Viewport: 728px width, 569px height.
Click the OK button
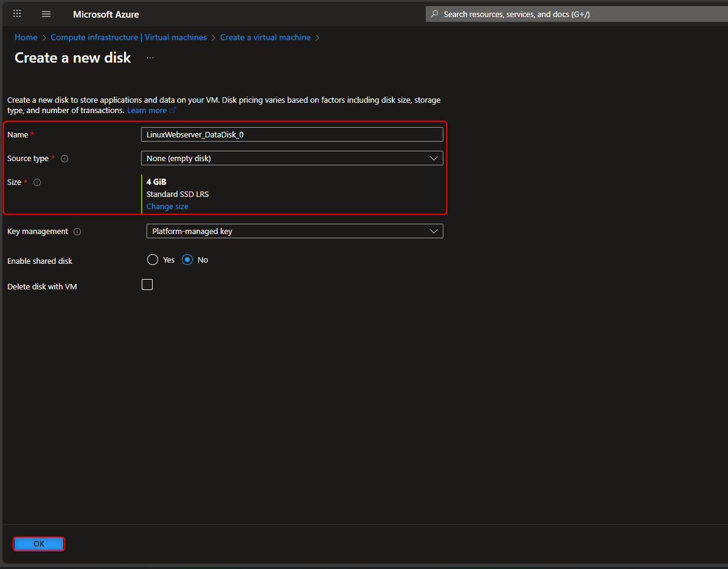[x=38, y=543]
